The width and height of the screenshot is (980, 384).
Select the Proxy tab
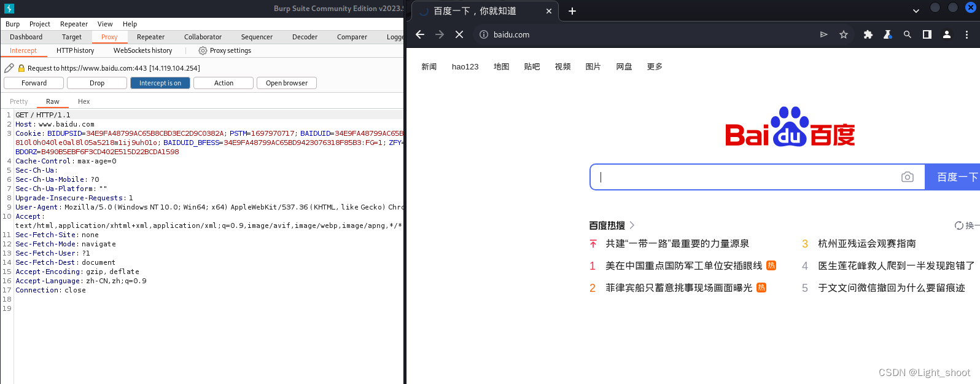(x=109, y=37)
